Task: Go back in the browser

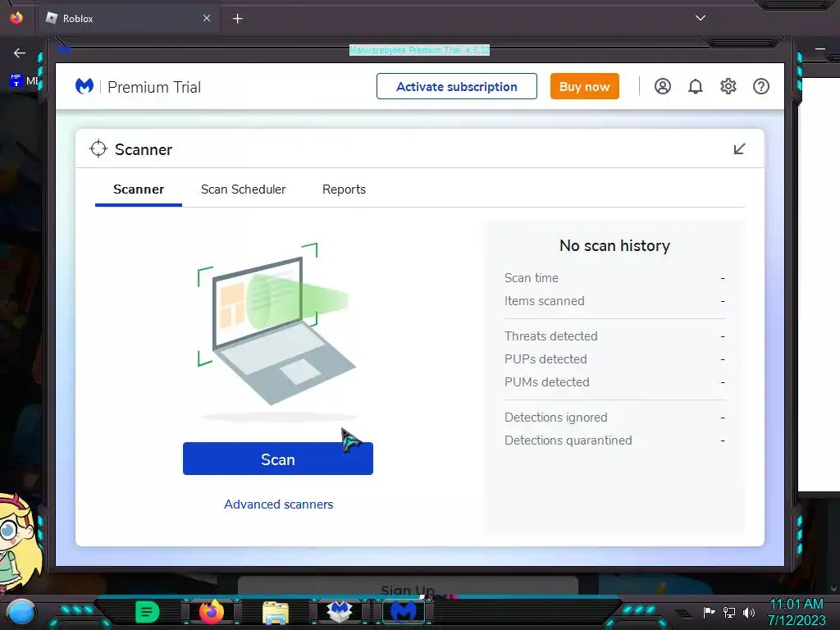Action: [20, 52]
